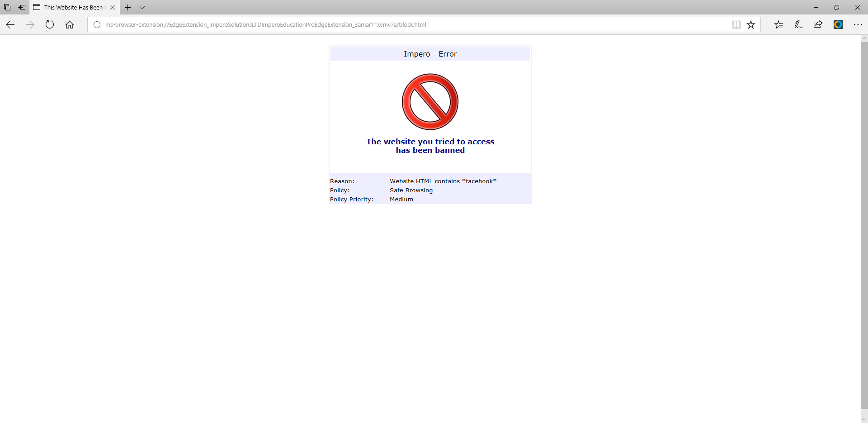868x423 pixels.
Task: View site information icon in address bar
Action: click(x=97, y=25)
